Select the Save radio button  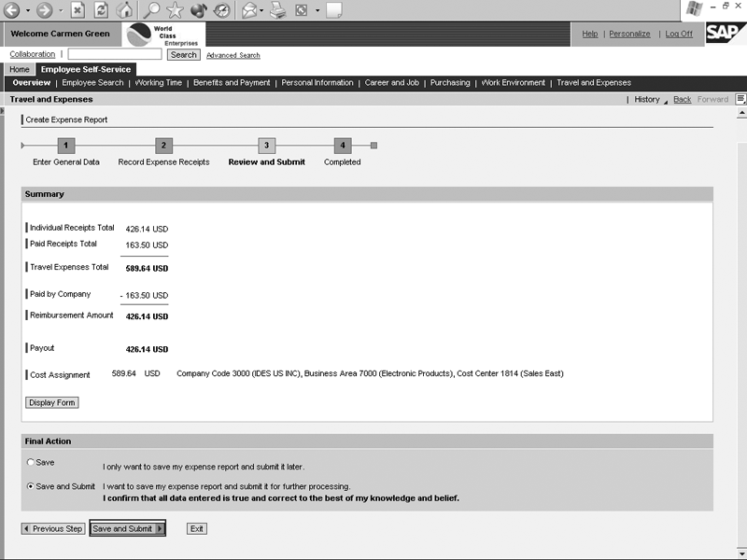[x=31, y=462]
